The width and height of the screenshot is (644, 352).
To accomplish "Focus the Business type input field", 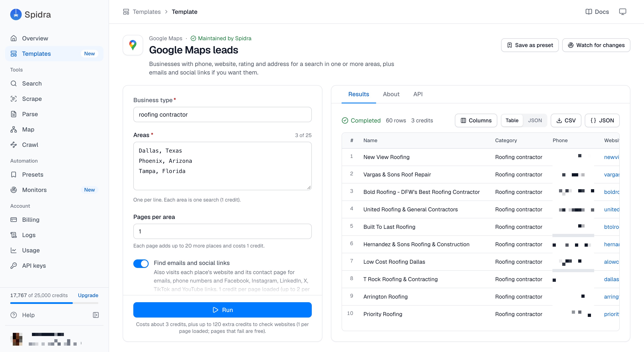I will [223, 114].
